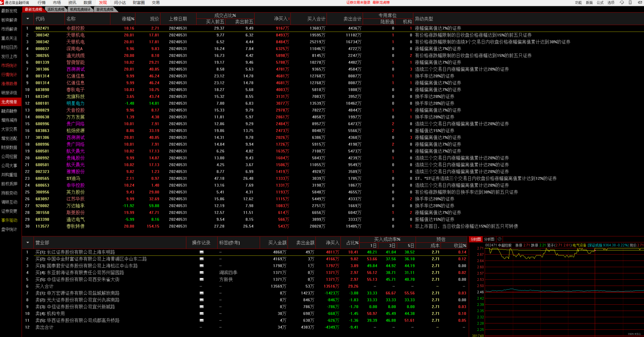Expand the dropdown arrow in stock table header
The image size is (644, 337).
(x=28, y=19)
